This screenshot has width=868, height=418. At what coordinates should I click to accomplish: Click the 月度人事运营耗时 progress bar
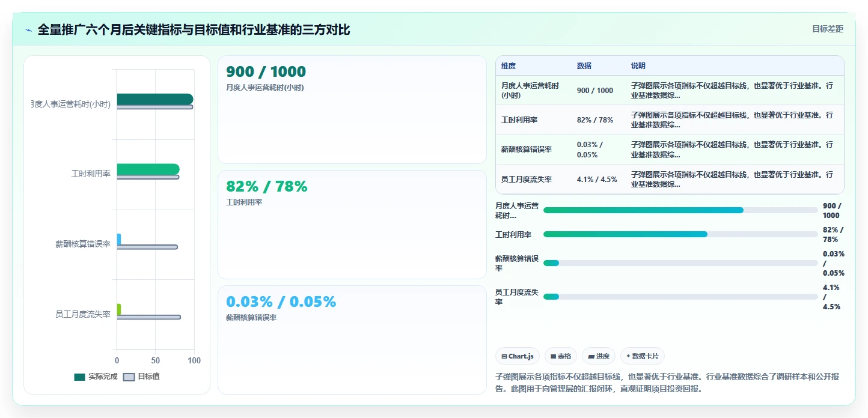680,210
